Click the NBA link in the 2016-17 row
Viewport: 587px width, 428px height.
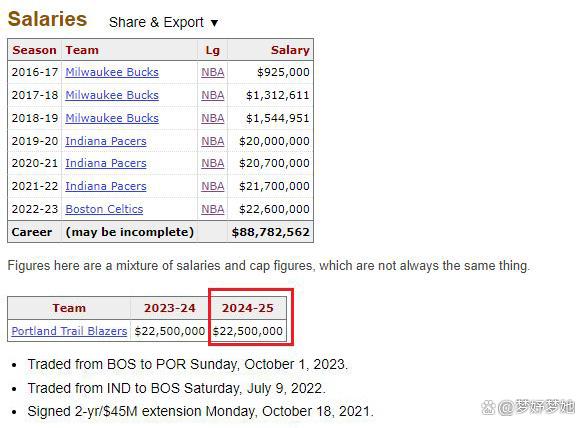point(213,72)
